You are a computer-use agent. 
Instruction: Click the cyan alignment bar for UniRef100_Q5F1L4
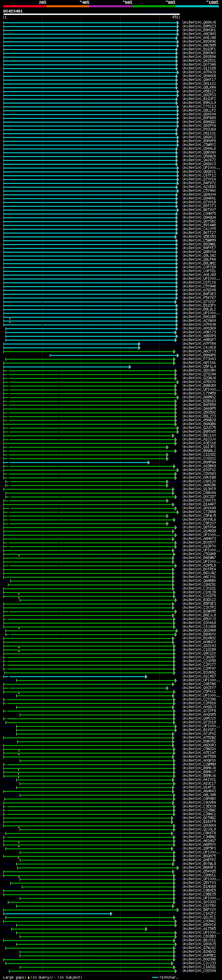[x=67, y=367]
